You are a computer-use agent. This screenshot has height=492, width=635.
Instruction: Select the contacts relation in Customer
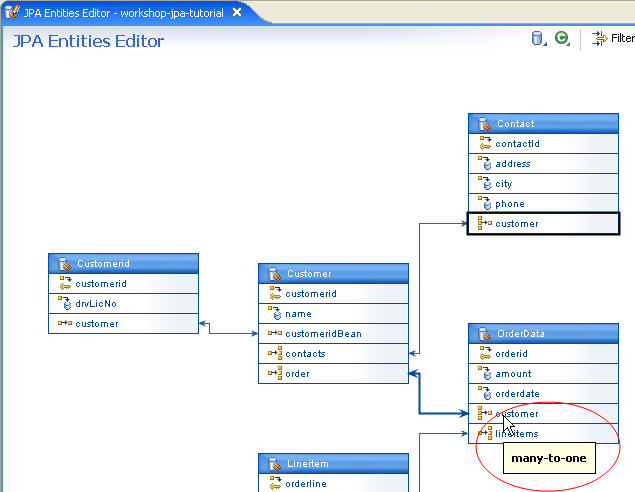pyautogui.click(x=333, y=354)
